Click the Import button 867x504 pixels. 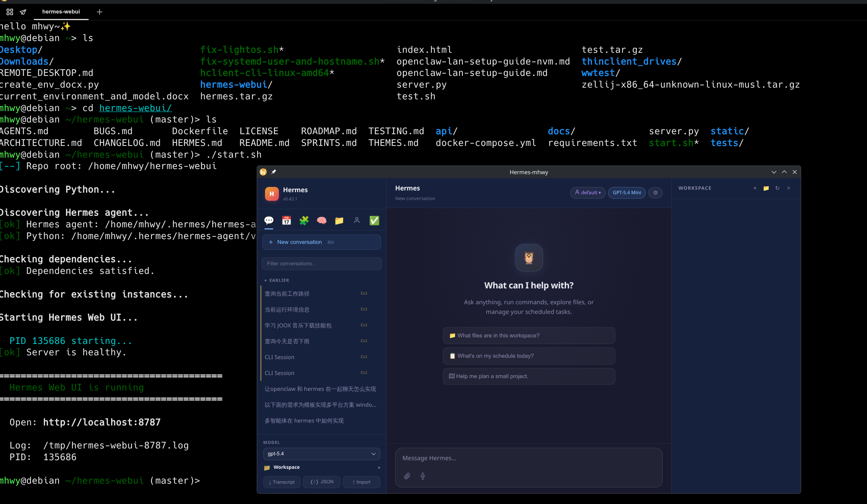tap(361, 482)
